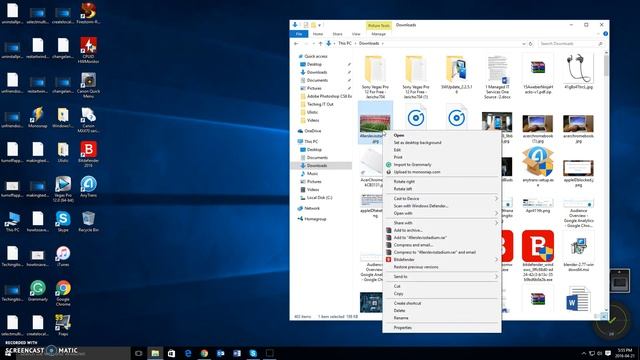Click Task View button on taskbar

pyautogui.click(x=138, y=353)
